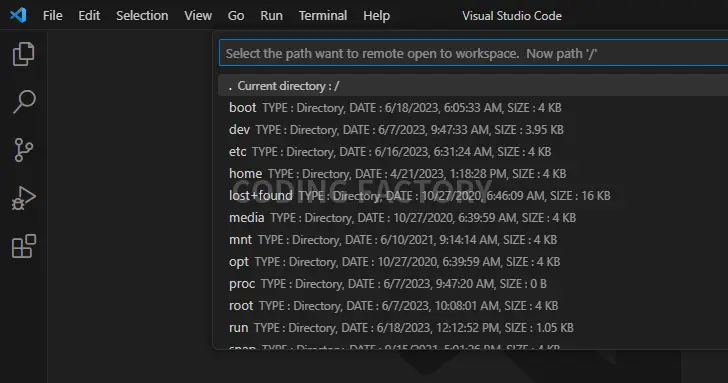Select the run directory entry
Image resolution: width=728 pixels, height=383 pixels.
(473, 328)
